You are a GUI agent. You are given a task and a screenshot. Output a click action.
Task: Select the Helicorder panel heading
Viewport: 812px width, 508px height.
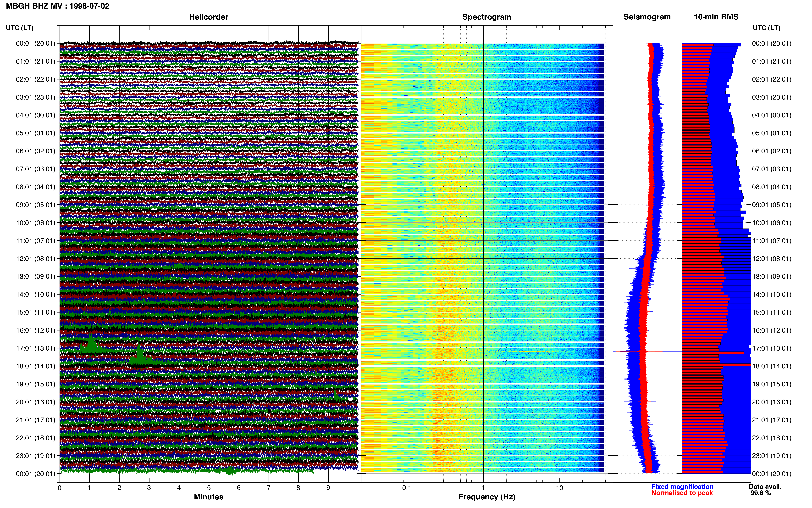pyautogui.click(x=209, y=17)
